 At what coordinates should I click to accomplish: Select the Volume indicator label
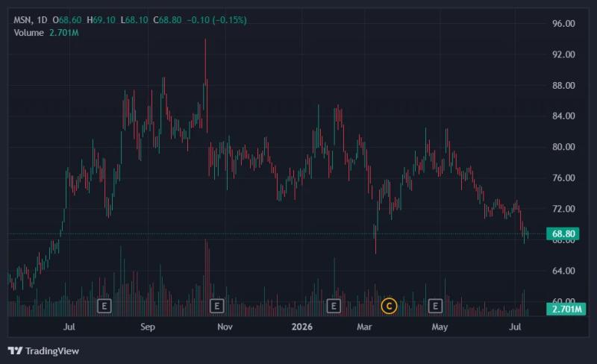28,33
